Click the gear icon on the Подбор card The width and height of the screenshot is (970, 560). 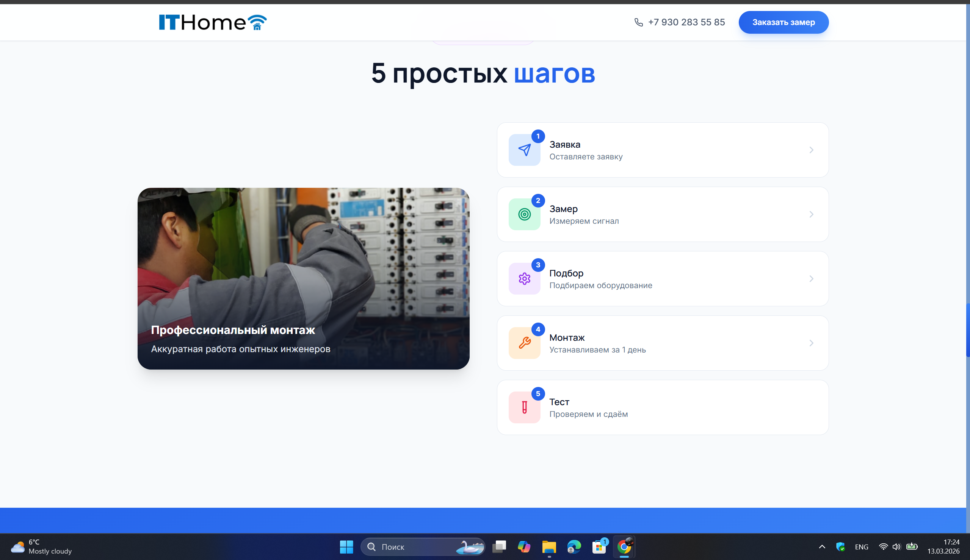525,278
